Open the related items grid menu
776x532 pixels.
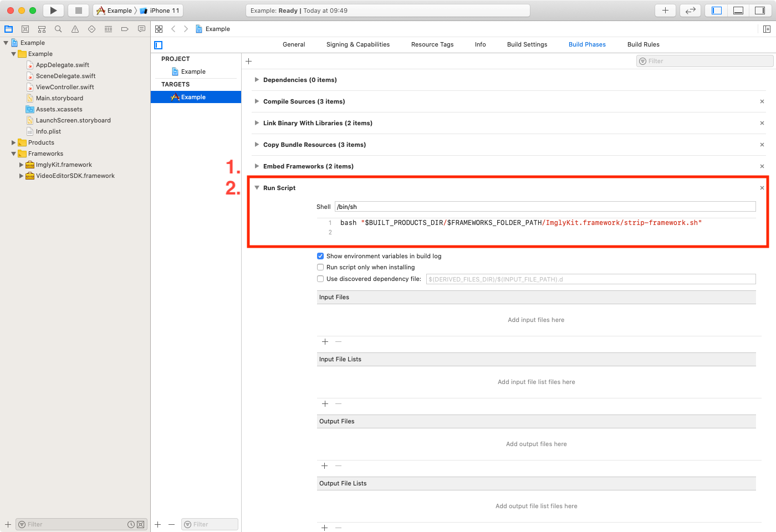(x=159, y=29)
